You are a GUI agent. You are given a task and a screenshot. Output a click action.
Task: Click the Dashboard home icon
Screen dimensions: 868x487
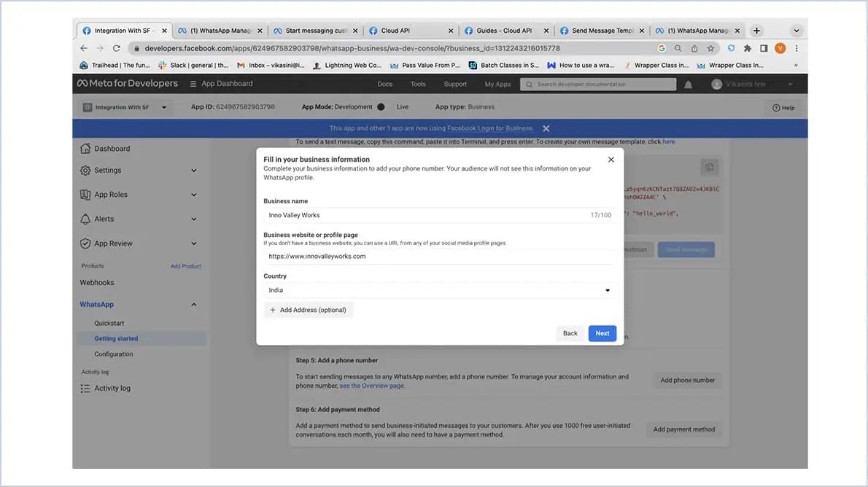(x=85, y=148)
